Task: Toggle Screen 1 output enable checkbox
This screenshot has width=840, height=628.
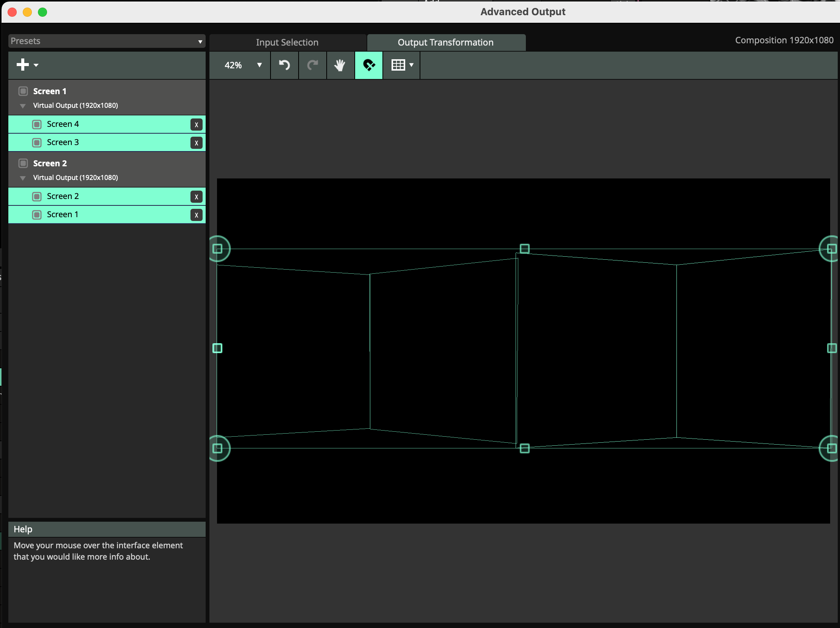Action: click(x=23, y=91)
